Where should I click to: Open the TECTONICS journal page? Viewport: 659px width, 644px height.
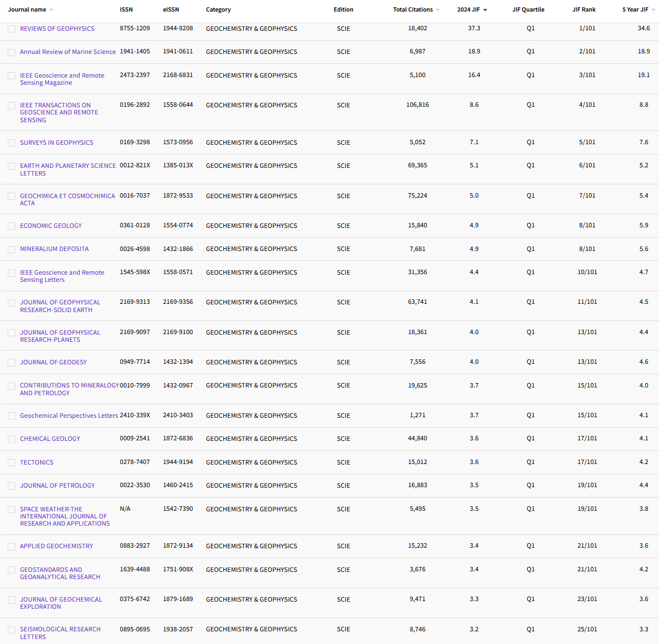tap(36, 462)
